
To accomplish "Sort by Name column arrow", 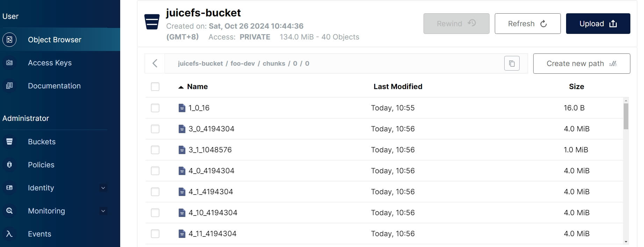I will [x=181, y=87].
